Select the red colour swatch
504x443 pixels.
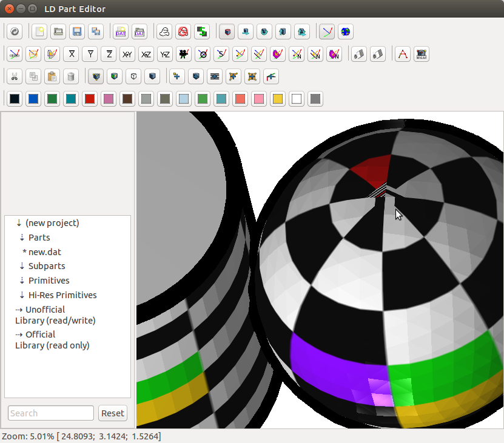click(90, 98)
